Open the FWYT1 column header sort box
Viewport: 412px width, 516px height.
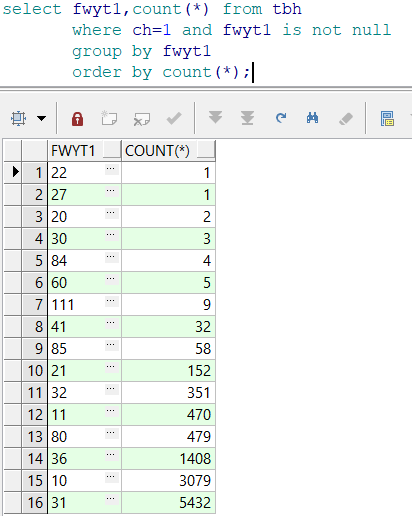click(112, 149)
